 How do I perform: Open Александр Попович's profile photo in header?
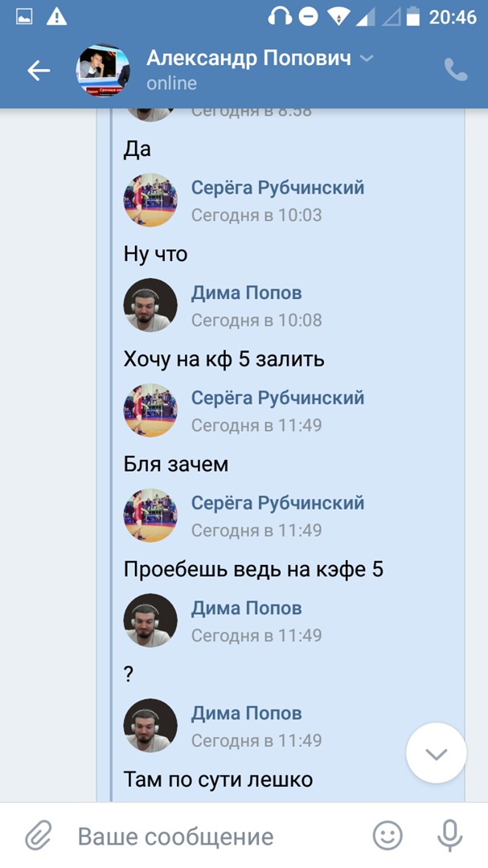click(x=102, y=70)
